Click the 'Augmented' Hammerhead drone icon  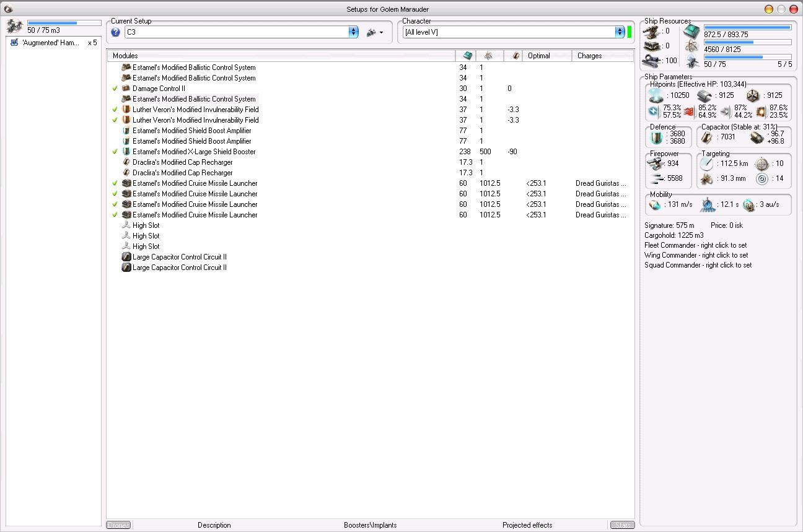(x=14, y=43)
